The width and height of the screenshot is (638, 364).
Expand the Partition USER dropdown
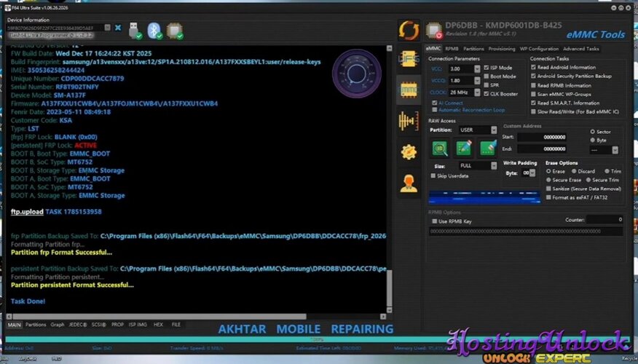(x=478, y=130)
